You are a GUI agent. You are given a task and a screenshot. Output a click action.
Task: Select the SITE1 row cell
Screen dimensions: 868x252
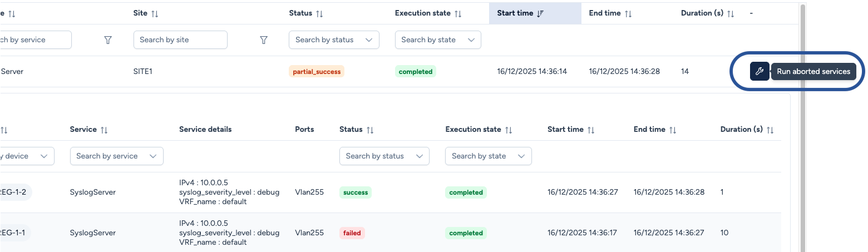143,72
